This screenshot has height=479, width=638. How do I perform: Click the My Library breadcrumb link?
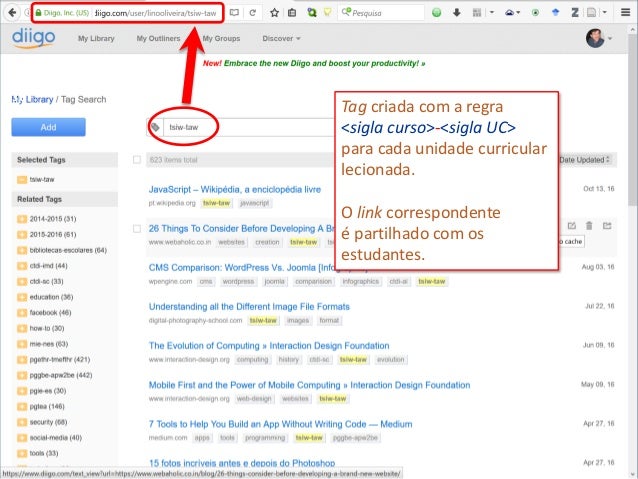click(x=32, y=99)
